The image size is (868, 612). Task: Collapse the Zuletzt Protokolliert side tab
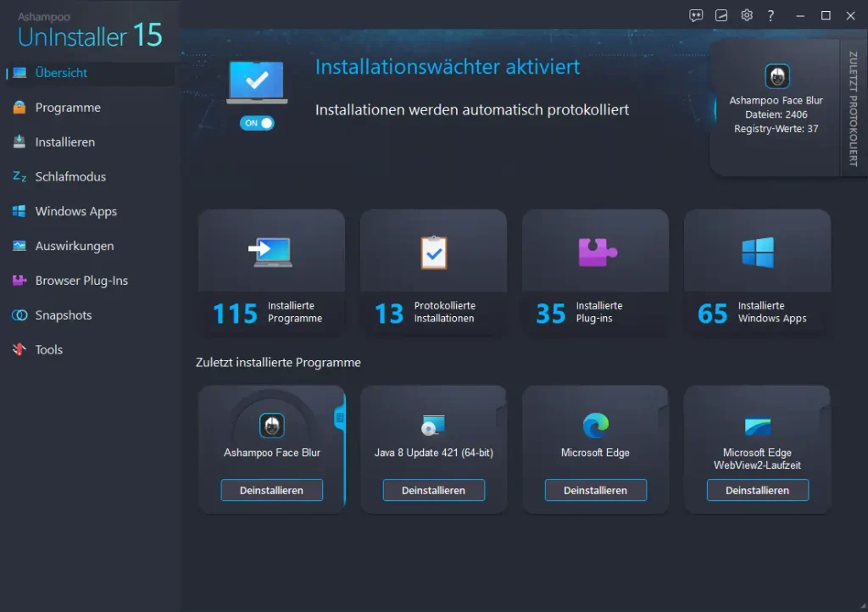[x=854, y=108]
